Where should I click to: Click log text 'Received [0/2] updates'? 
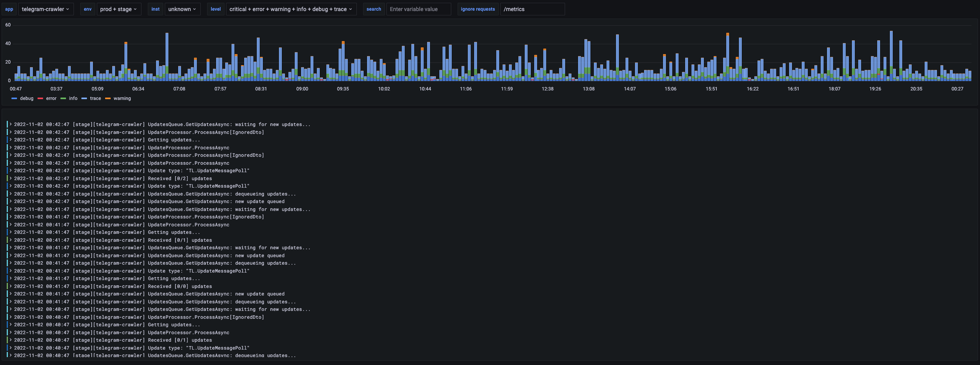180,179
